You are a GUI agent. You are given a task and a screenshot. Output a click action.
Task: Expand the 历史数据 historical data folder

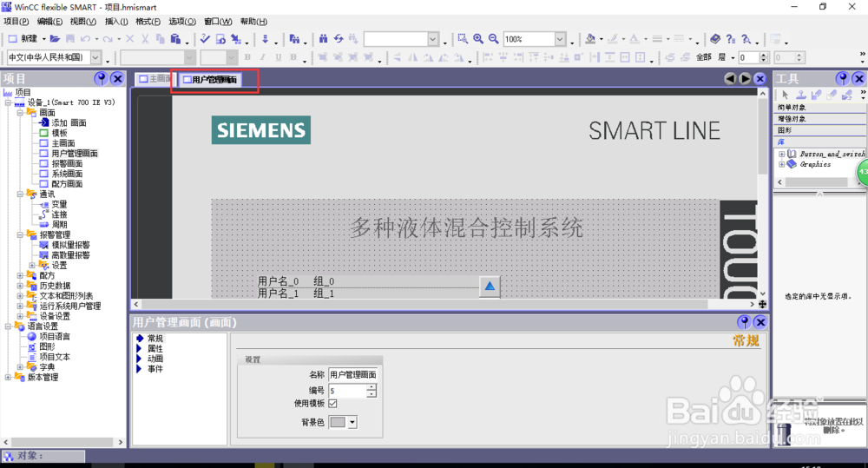click(x=20, y=286)
